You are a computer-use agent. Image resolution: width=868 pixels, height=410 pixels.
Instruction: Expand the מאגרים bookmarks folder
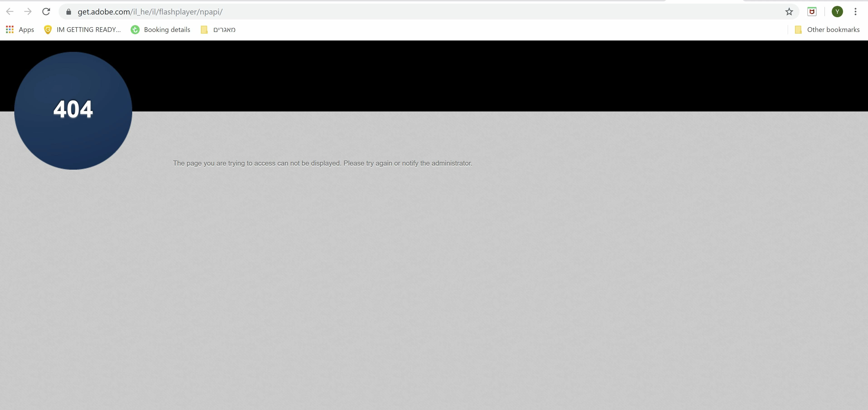[x=224, y=30]
